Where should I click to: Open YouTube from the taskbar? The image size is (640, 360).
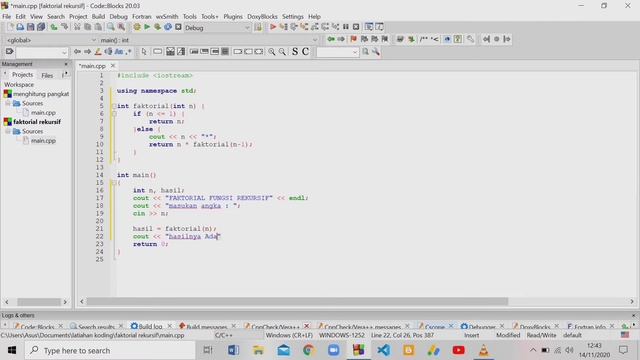[x=458, y=350]
